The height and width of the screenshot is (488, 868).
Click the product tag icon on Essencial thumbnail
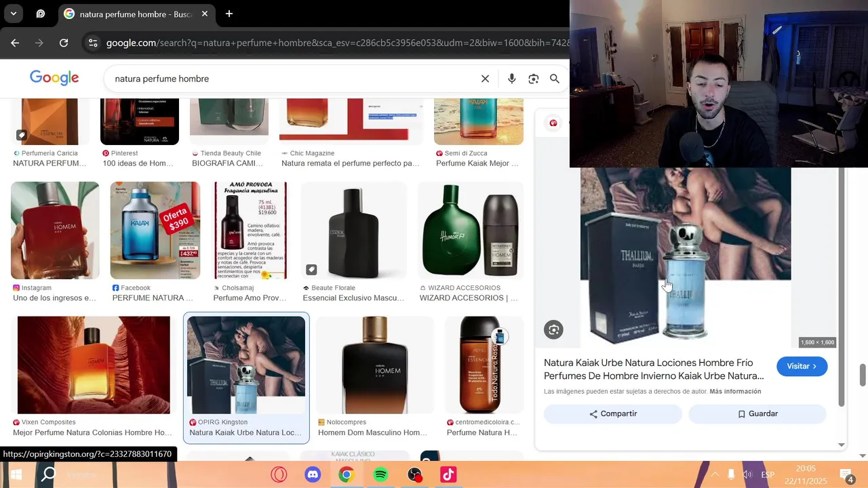pos(311,270)
